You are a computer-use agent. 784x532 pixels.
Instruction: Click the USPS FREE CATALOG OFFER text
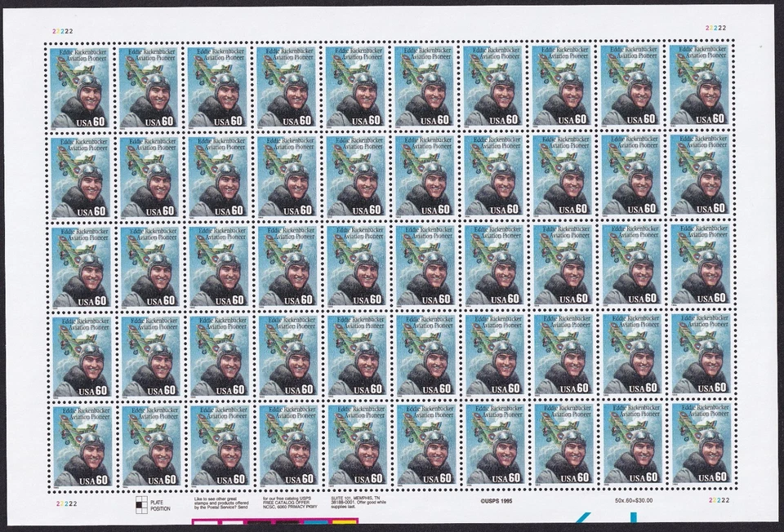290,500
